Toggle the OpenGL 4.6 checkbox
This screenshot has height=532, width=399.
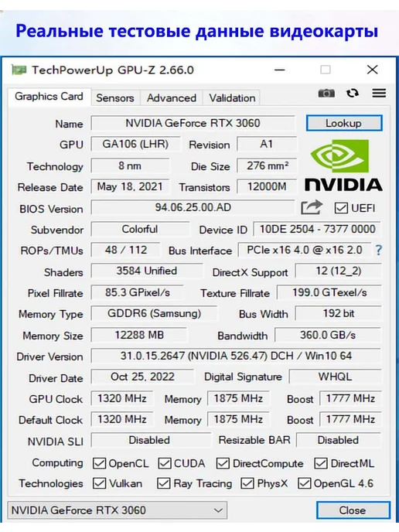point(304,483)
